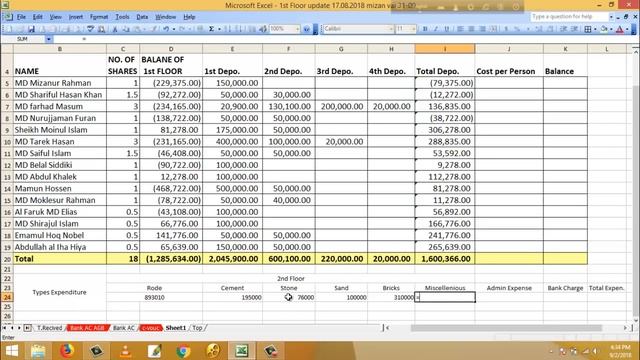Open the Calibri font name dropdown

click(x=391, y=29)
